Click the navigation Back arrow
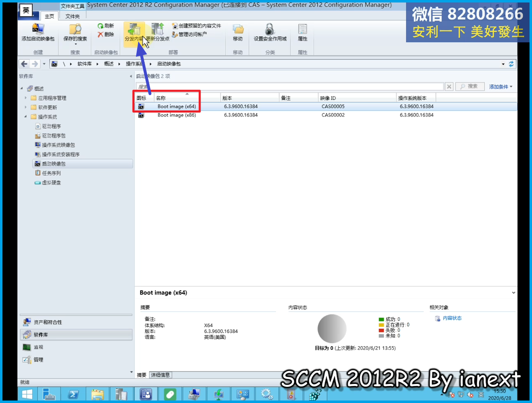This screenshot has width=532, height=403. 24,64
